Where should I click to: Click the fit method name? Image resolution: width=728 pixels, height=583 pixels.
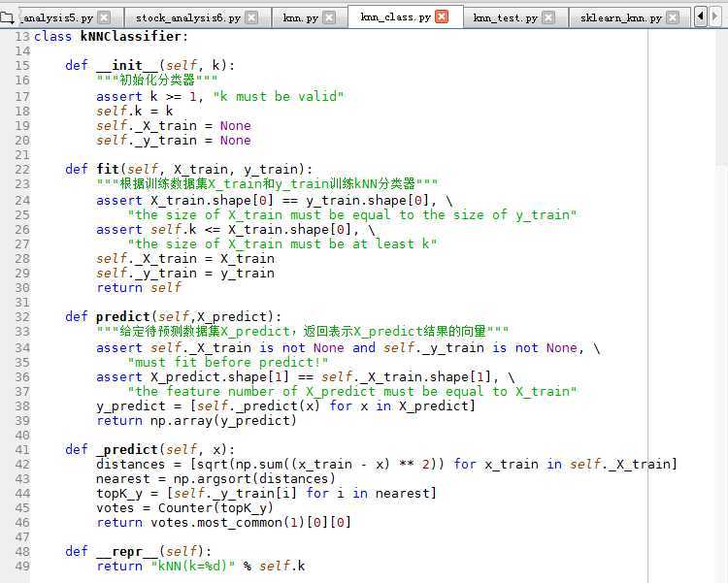(x=107, y=169)
